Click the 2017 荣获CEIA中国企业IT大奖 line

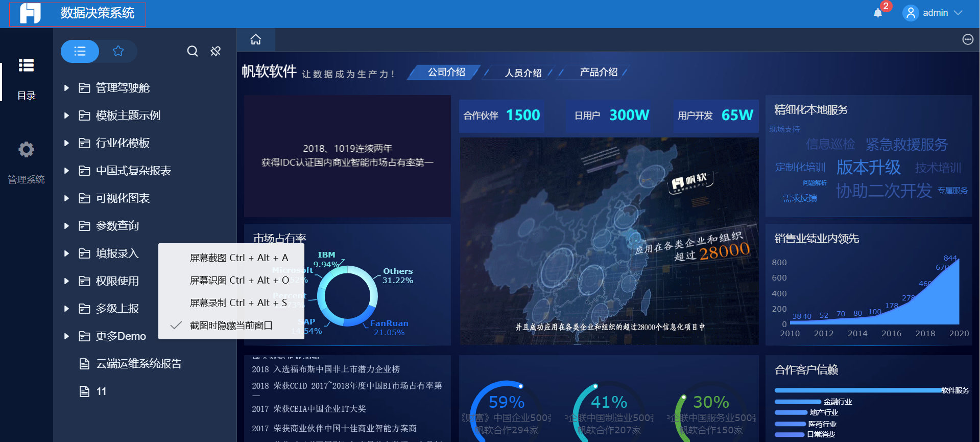[309, 409]
